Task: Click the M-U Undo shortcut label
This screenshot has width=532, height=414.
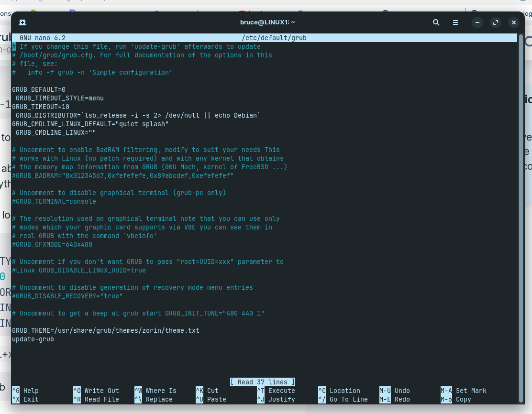Action: point(395,391)
